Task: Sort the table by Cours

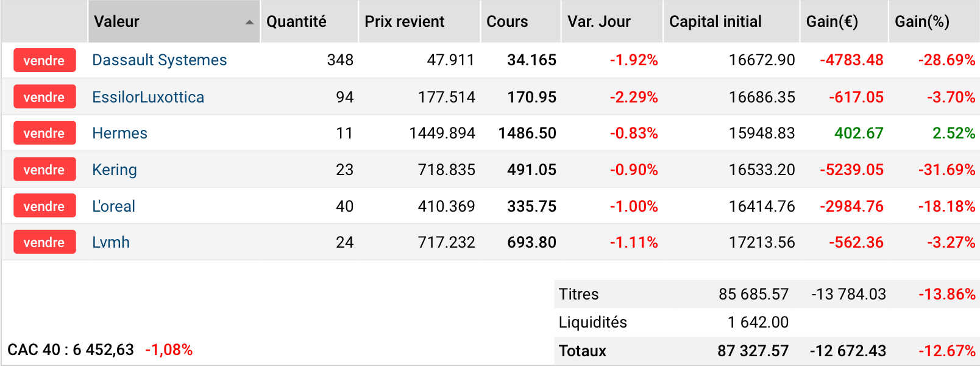Action: [521, 21]
